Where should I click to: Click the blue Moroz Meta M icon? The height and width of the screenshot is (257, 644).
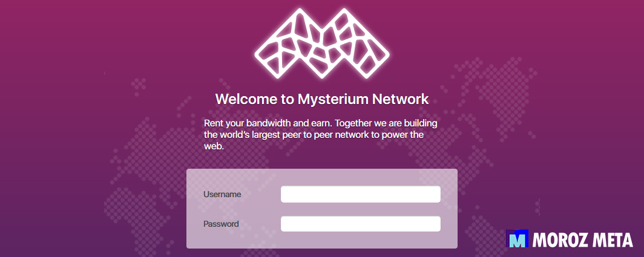(517, 239)
